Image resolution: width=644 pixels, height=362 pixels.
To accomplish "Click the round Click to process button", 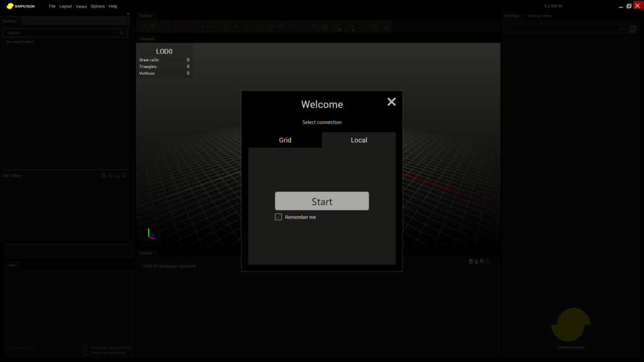I will (x=570, y=325).
